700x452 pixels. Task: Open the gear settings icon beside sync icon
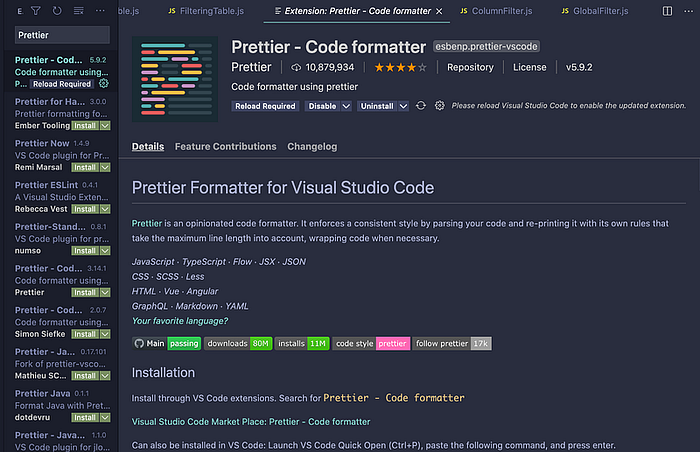(x=440, y=106)
